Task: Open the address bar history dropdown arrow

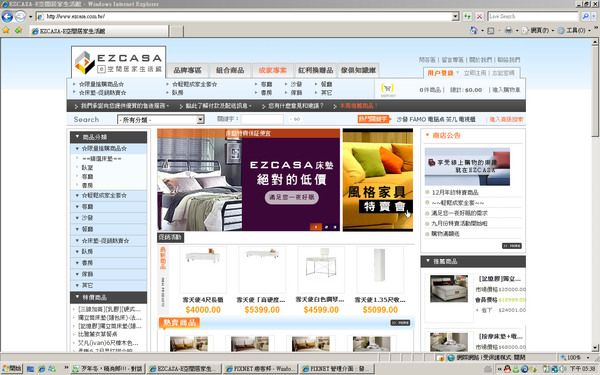Action: (455, 16)
